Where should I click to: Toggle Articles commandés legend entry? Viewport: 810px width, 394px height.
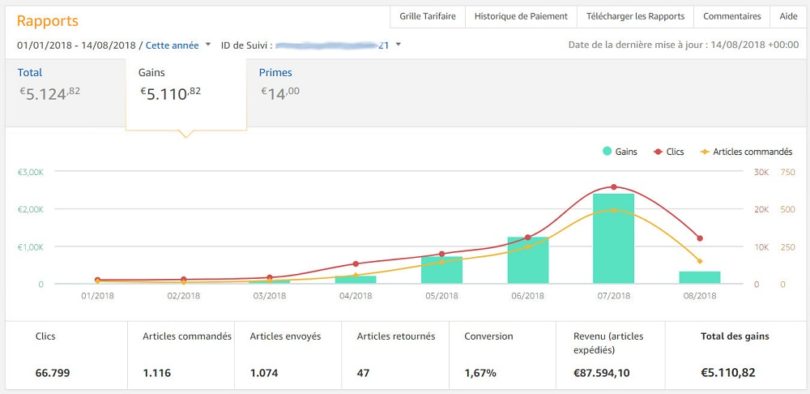tap(746, 152)
